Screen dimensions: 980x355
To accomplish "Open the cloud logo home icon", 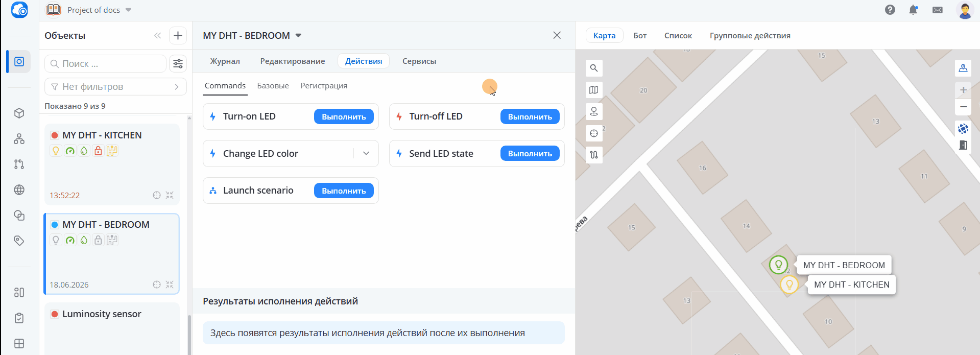I will coord(19,10).
